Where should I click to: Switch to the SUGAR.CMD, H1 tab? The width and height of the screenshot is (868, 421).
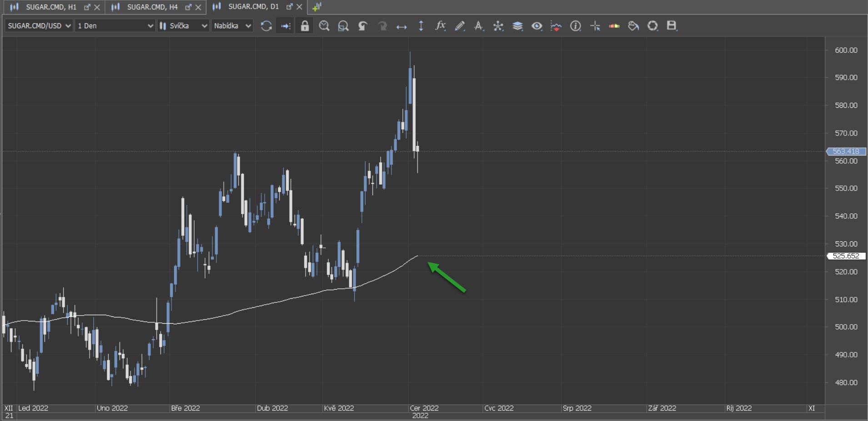pos(51,7)
